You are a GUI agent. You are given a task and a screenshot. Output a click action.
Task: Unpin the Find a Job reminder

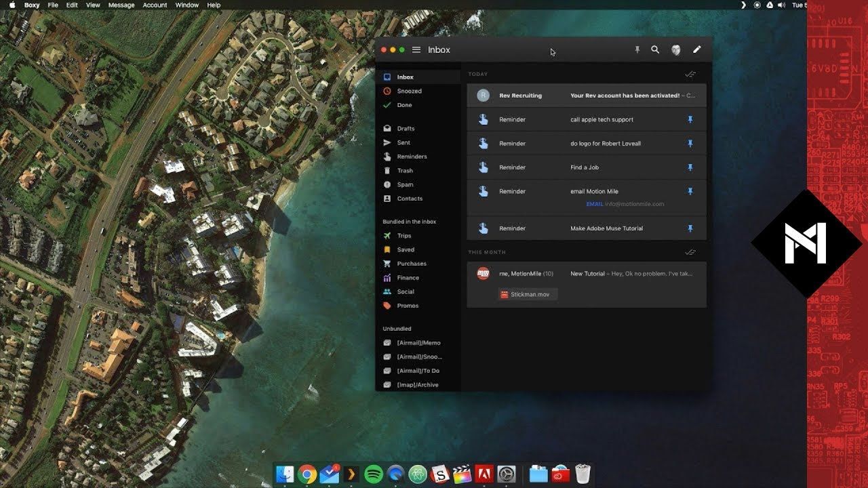point(690,167)
